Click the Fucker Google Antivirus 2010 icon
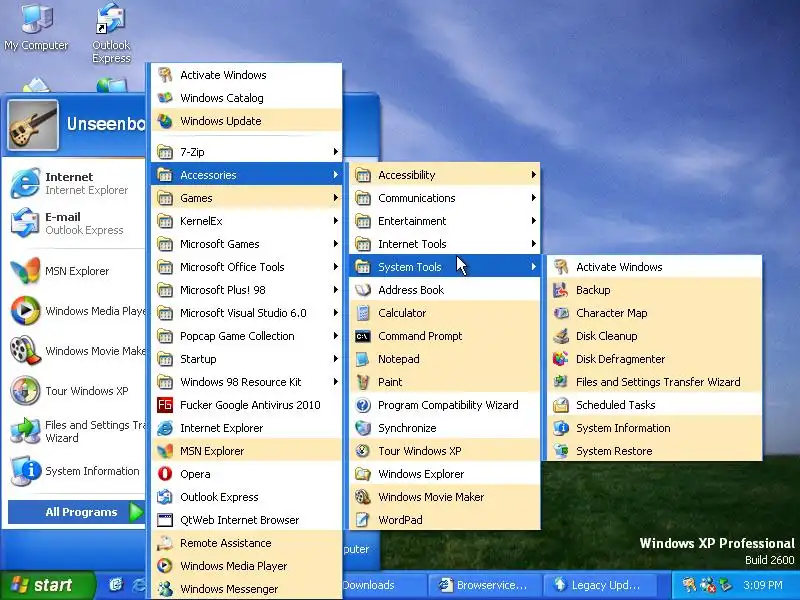 [165, 405]
